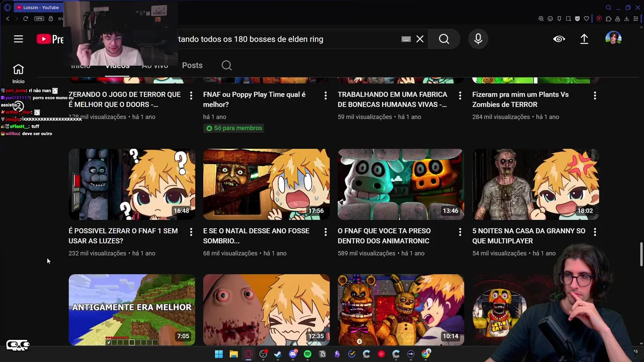Image resolution: width=644 pixels, height=362 pixels.
Task: Open options for ZERANDO O JOGO DE TERROR video
Action: coord(191,95)
